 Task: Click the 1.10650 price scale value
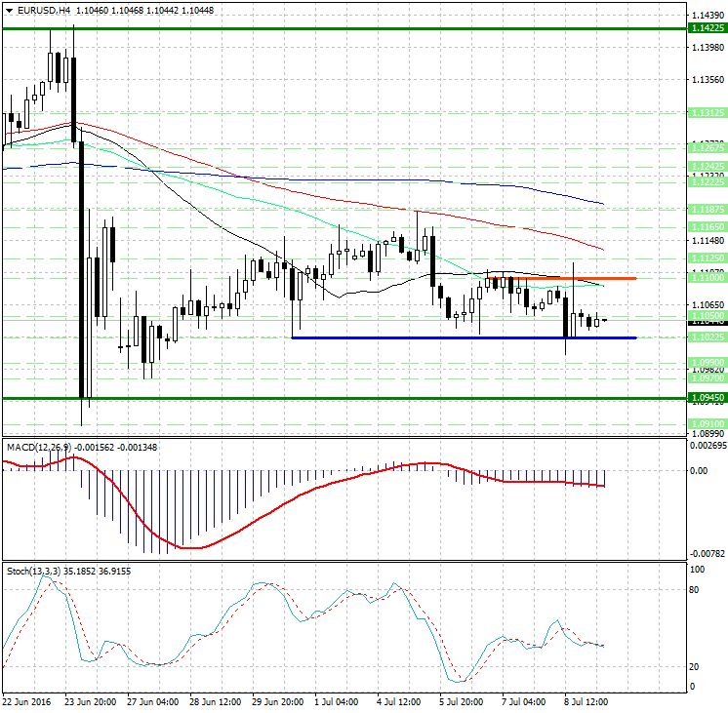[x=708, y=304]
